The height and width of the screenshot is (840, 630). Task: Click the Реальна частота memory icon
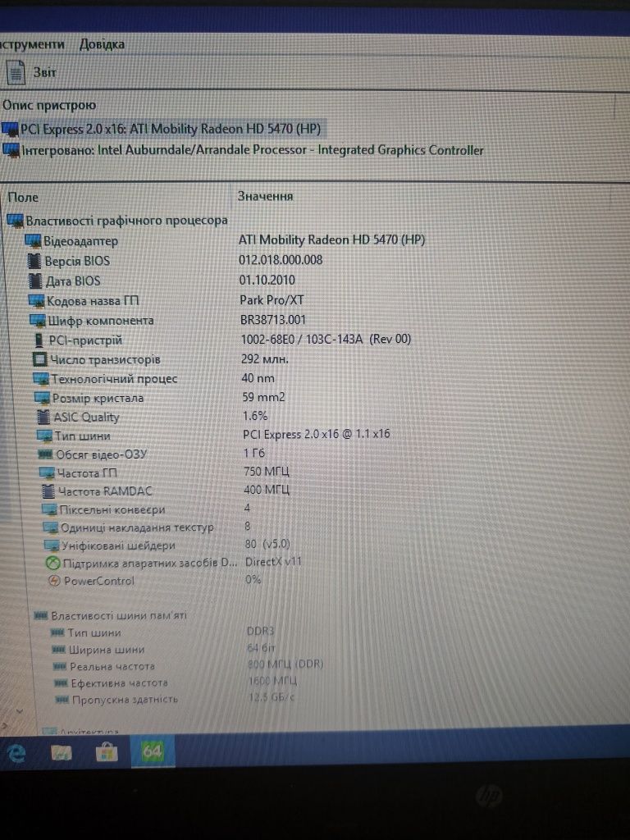point(59,666)
